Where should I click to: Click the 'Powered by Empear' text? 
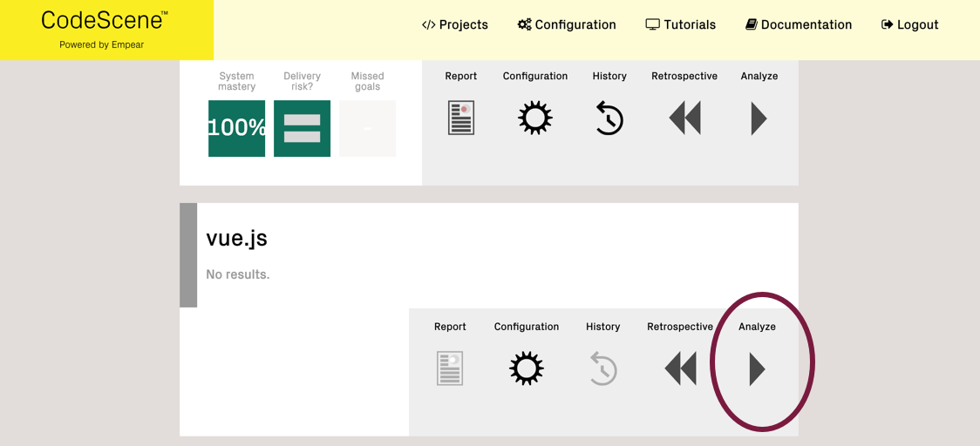pyautogui.click(x=101, y=45)
